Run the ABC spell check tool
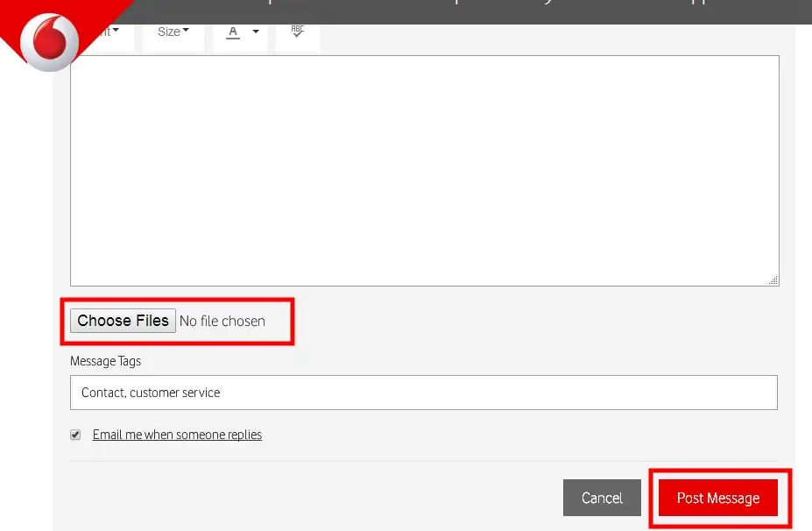The height and width of the screenshot is (531, 812). tap(298, 31)
